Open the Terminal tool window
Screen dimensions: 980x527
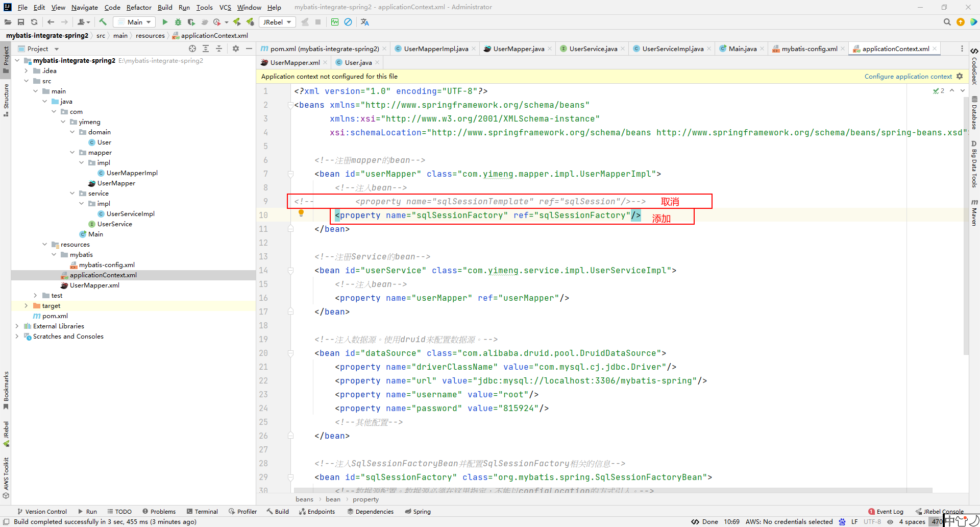pos(202,511)
